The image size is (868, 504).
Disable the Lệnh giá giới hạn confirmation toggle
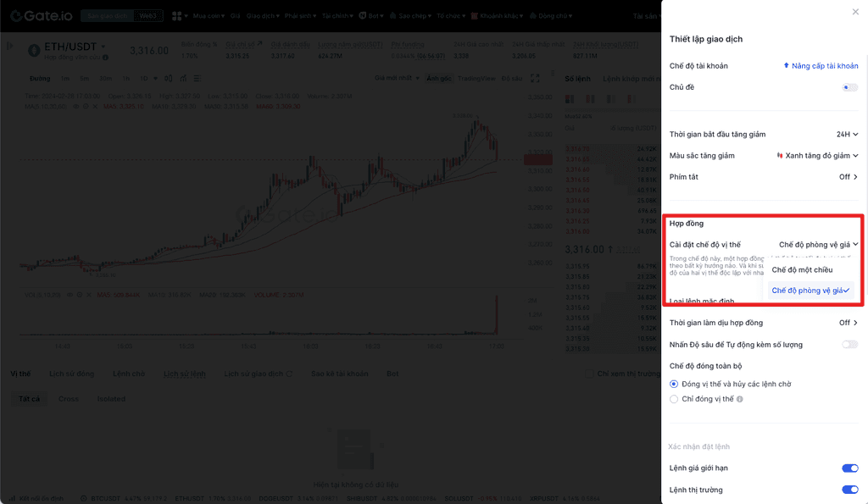[849, 468]
